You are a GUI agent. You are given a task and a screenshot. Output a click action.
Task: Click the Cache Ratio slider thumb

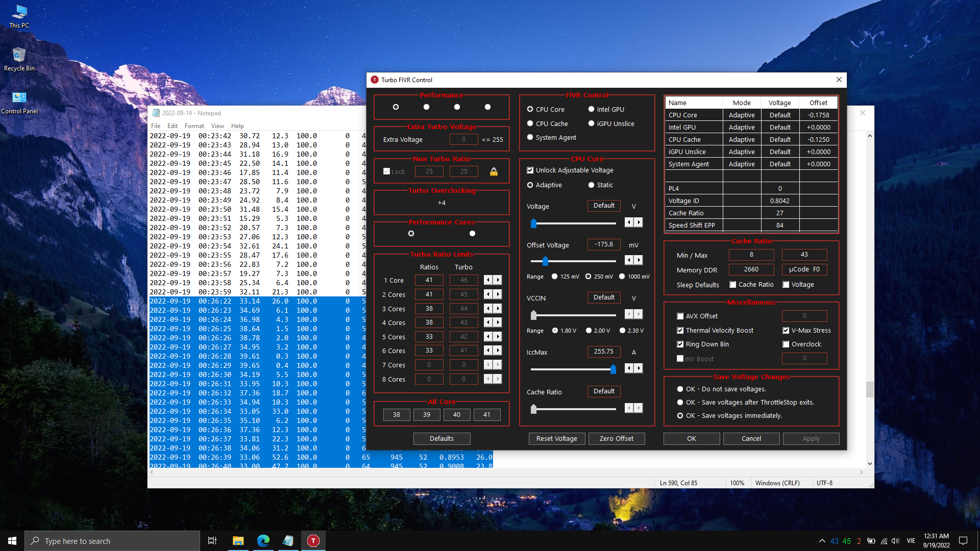click(533, 409)
